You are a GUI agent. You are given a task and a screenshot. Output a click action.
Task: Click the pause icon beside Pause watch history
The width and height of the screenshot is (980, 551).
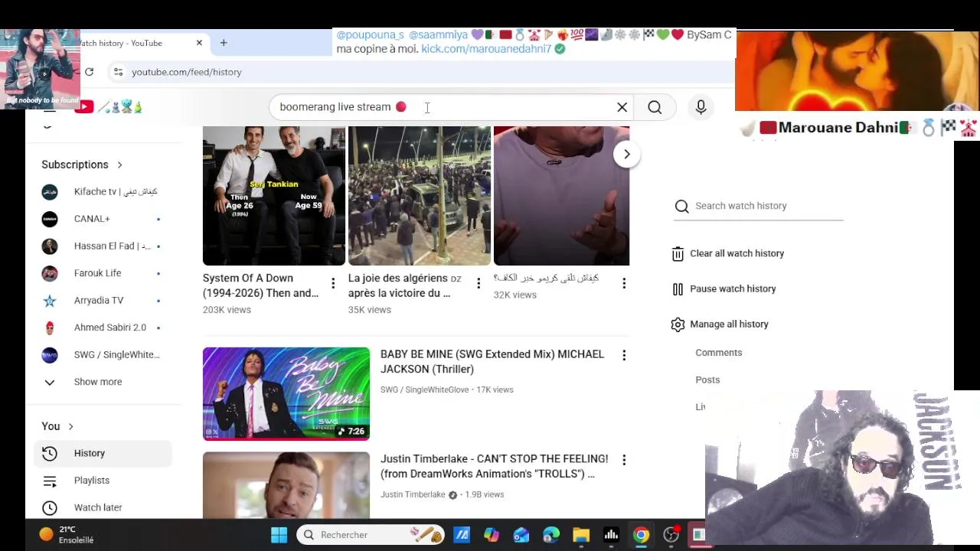click(x=678, y=289)
